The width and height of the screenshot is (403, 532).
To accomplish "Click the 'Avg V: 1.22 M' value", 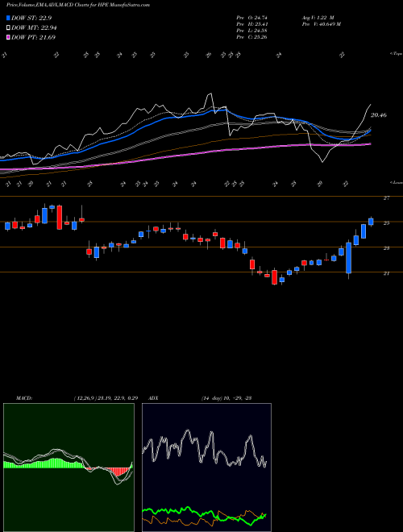I will [318, 18].
